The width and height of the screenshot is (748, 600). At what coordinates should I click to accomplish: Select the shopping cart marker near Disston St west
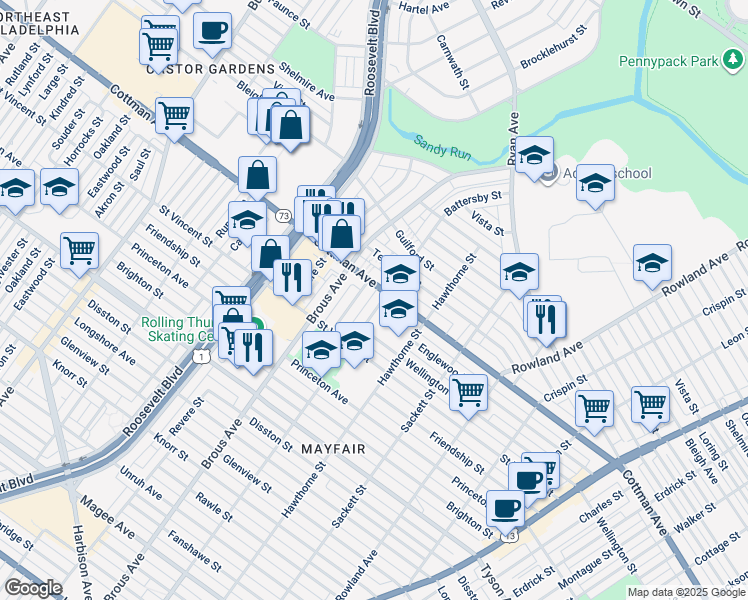[79, 252]
